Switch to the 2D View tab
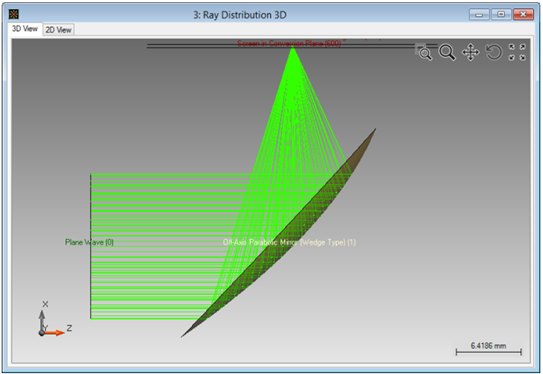The width and height of the screenshot is (543, 374). pyautogui.click(x=59, y=30)
